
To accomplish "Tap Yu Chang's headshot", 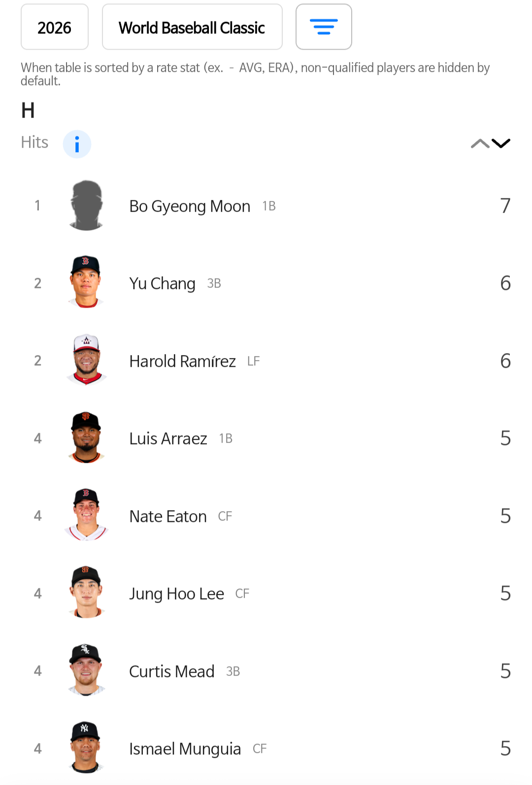I will 87,283.
